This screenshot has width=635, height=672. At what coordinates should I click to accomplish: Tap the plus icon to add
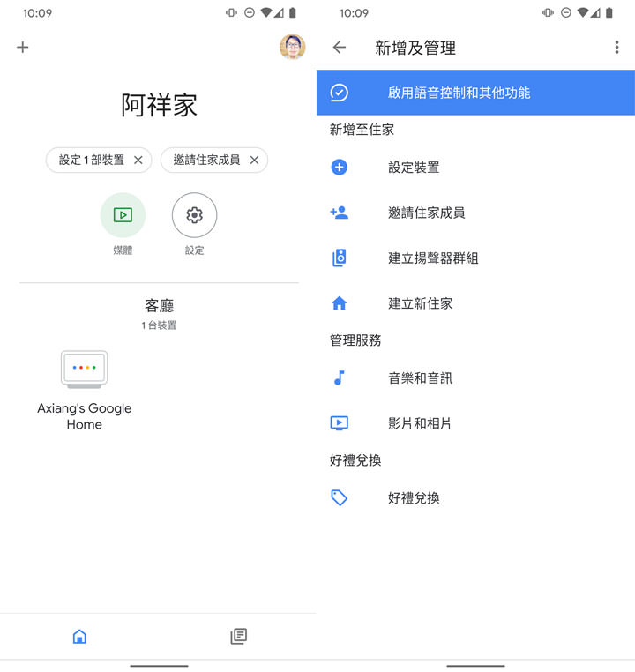[23, 48]
